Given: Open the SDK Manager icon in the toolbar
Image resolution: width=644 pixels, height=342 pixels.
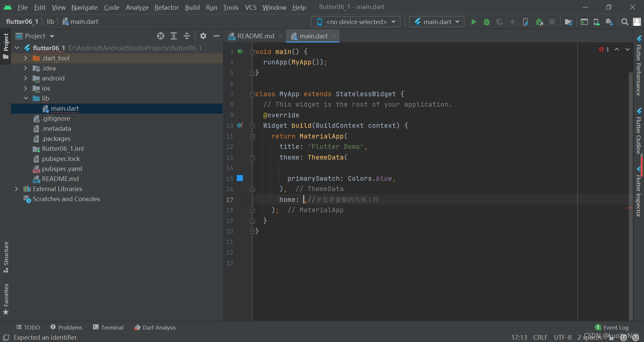Looking at the screenshot, I should [609, 22].
